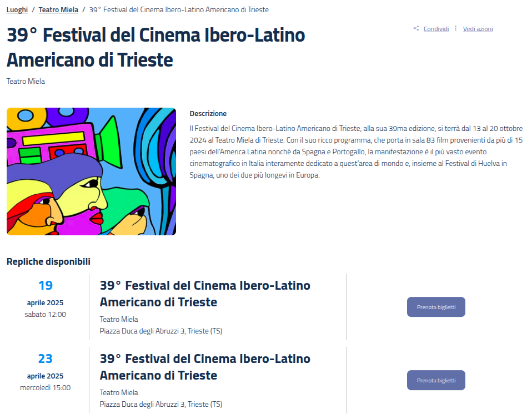The height and width of the screenshot is (419, 532).
Task: Click the Descrizione section heading
Action: (x=208, y=114)
